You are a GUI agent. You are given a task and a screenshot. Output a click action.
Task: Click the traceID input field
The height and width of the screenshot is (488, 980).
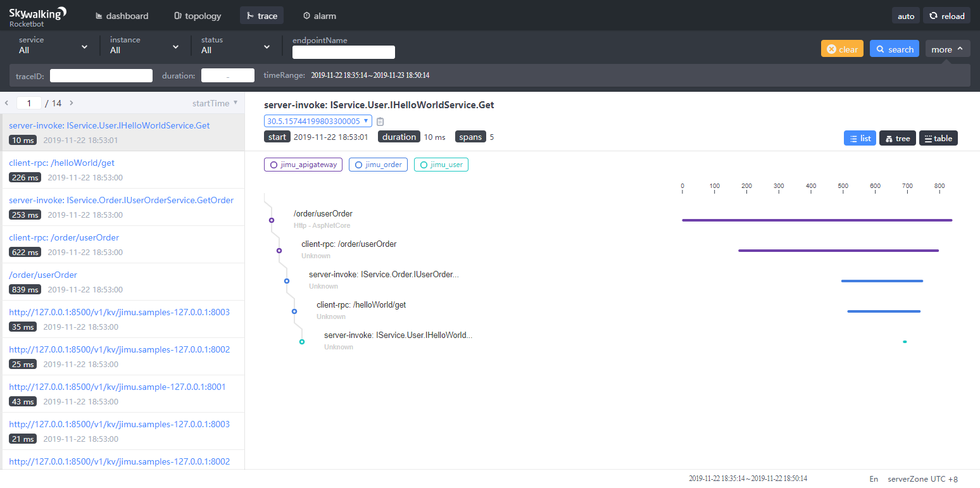[101, 76]
